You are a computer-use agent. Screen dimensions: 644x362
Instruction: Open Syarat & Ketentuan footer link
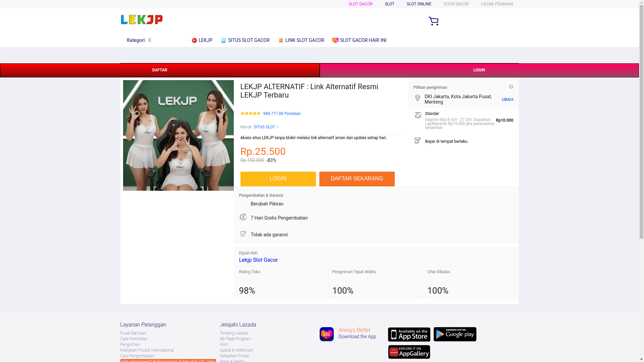coord(236,350)
